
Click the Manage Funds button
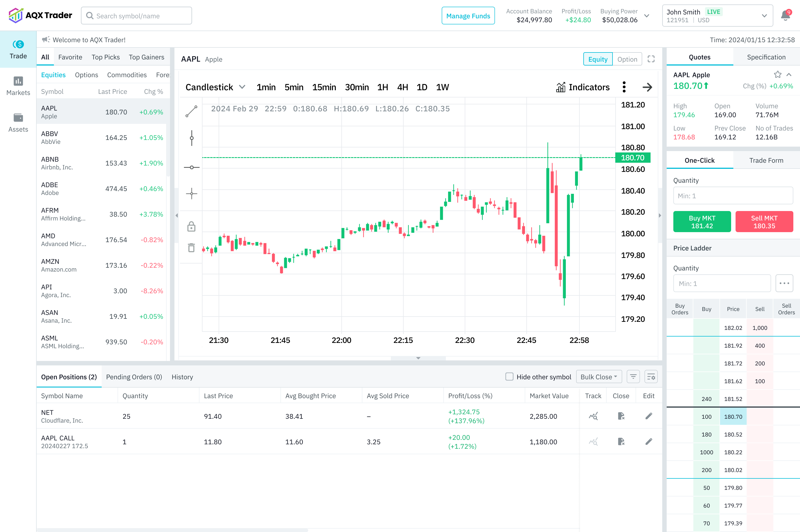[468, 16]
